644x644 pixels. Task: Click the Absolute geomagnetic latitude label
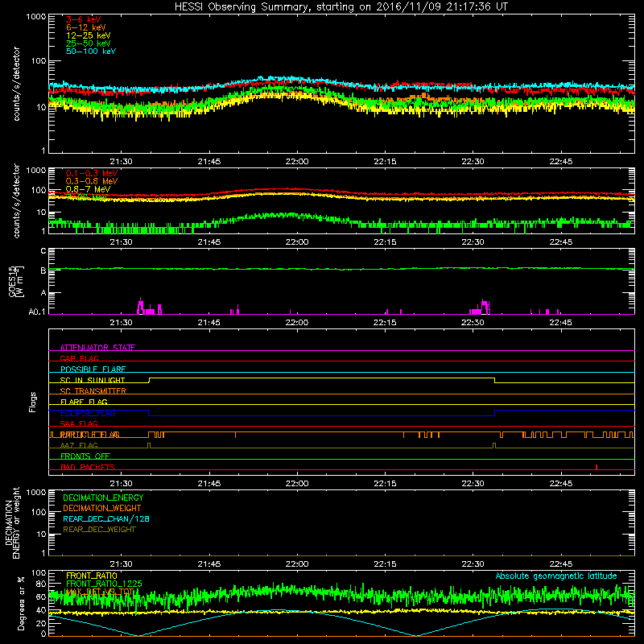[556, 576]
